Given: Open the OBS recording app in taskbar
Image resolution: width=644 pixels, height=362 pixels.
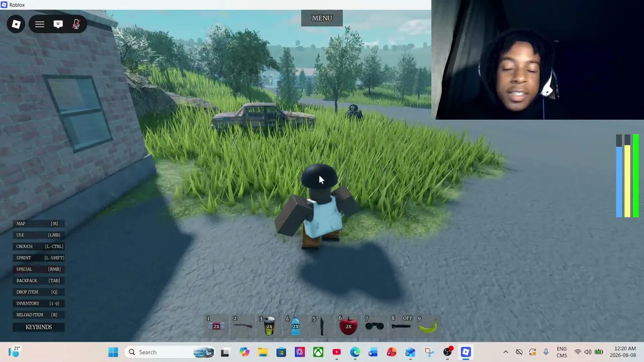Looking at the screenshot, I should 447,352.
